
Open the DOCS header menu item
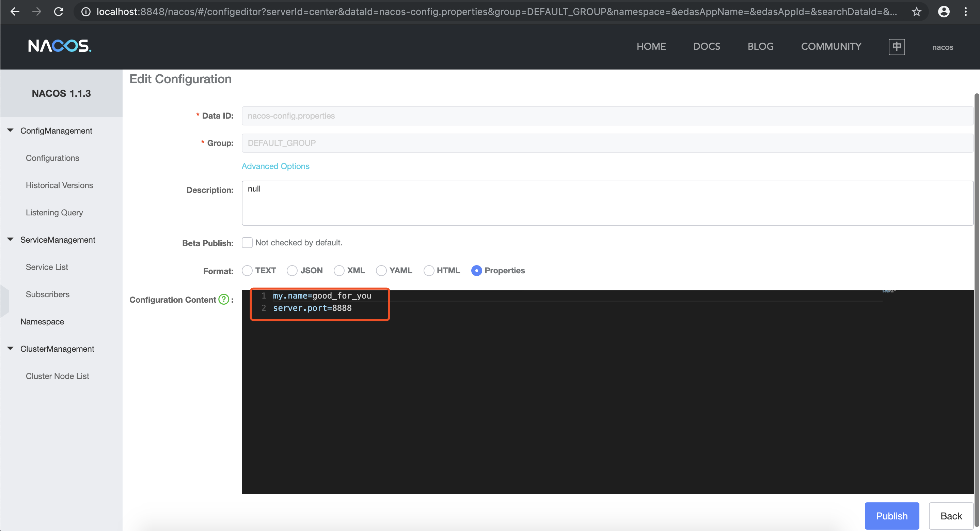(707, 46)
